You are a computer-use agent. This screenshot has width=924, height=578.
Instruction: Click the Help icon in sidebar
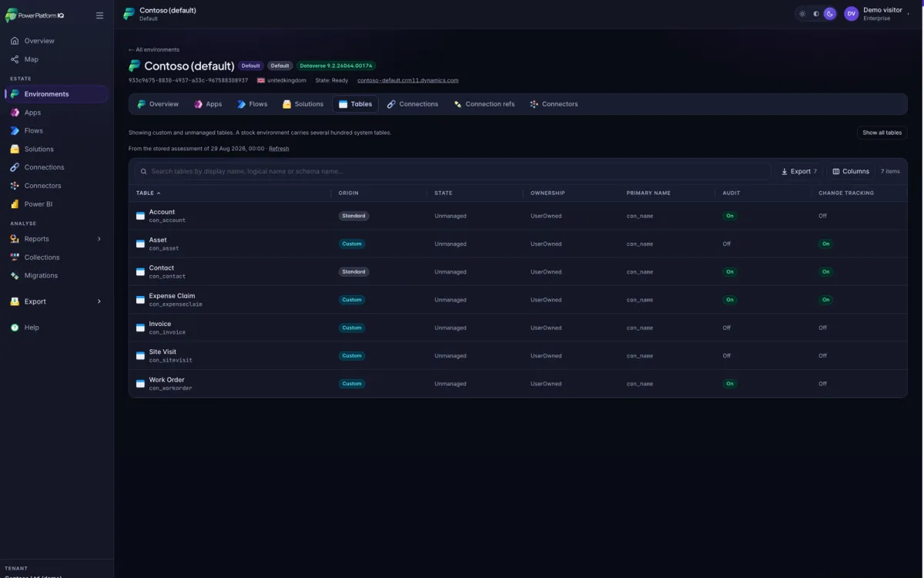(x=15, y=328)
